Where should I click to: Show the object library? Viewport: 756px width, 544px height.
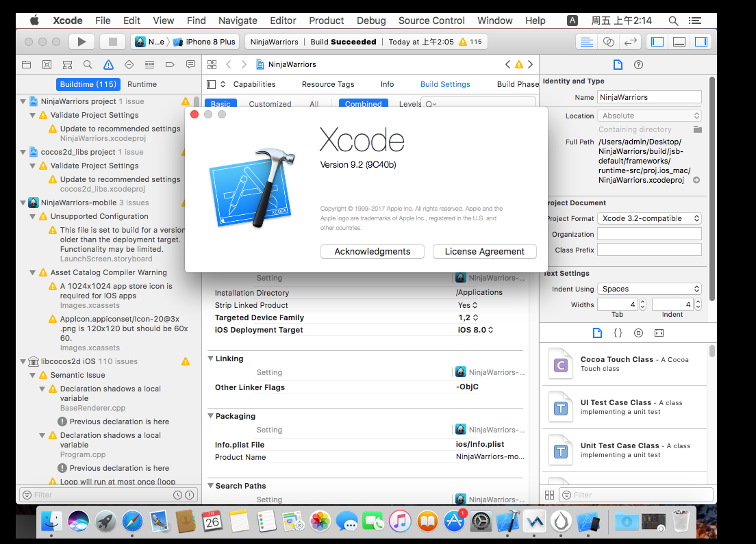pos(638,333)
